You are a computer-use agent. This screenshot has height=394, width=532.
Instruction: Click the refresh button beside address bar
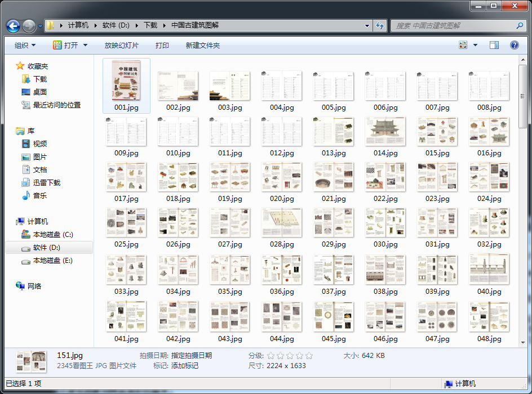380,25
